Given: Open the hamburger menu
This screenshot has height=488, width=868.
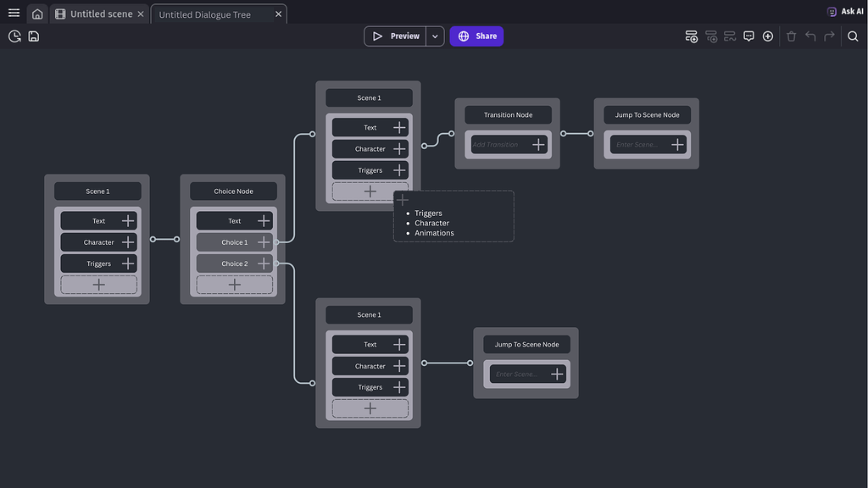Looking at the screenshot, I should coord(13,12).
